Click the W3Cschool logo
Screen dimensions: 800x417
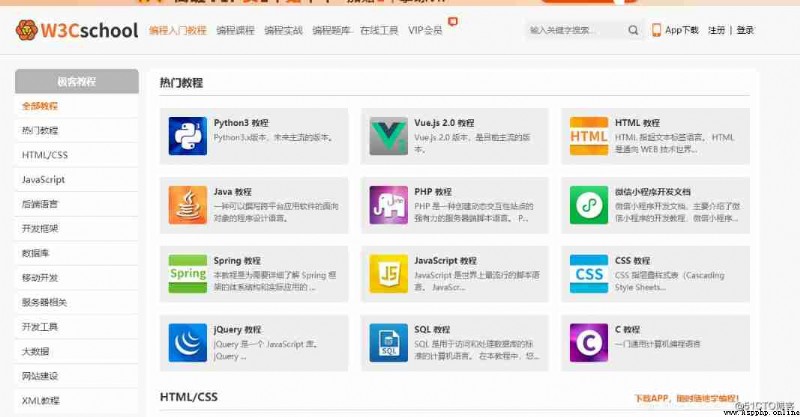77,30
